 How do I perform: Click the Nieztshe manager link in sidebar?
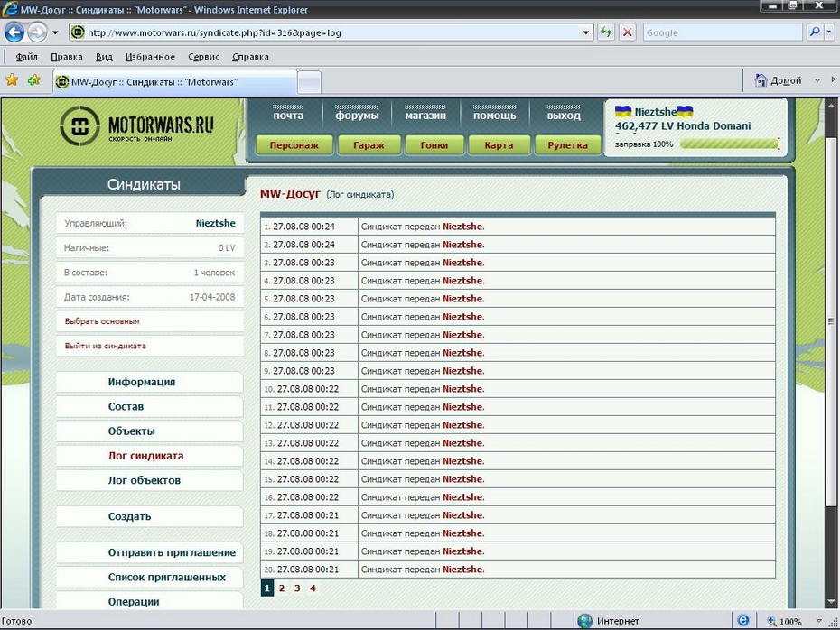point(215,223)
